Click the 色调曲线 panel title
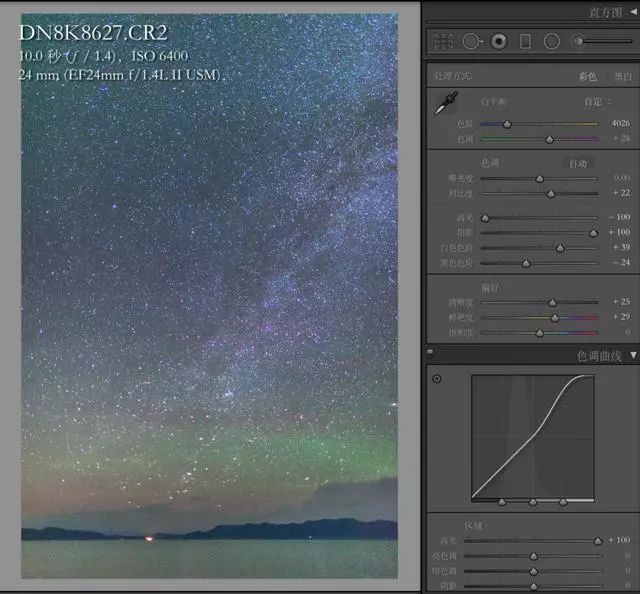 click(599, 356)
